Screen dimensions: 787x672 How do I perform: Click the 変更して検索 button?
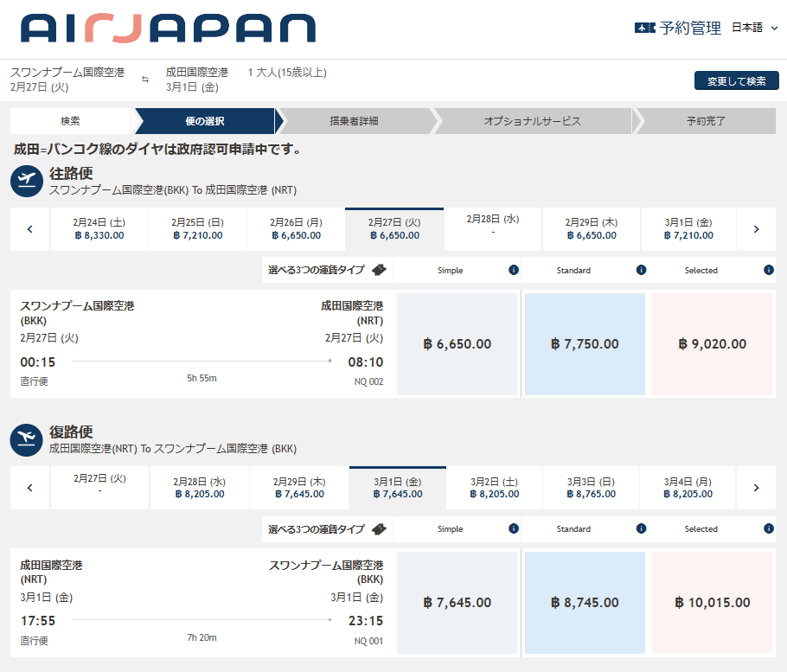click(x=736, y=80)
